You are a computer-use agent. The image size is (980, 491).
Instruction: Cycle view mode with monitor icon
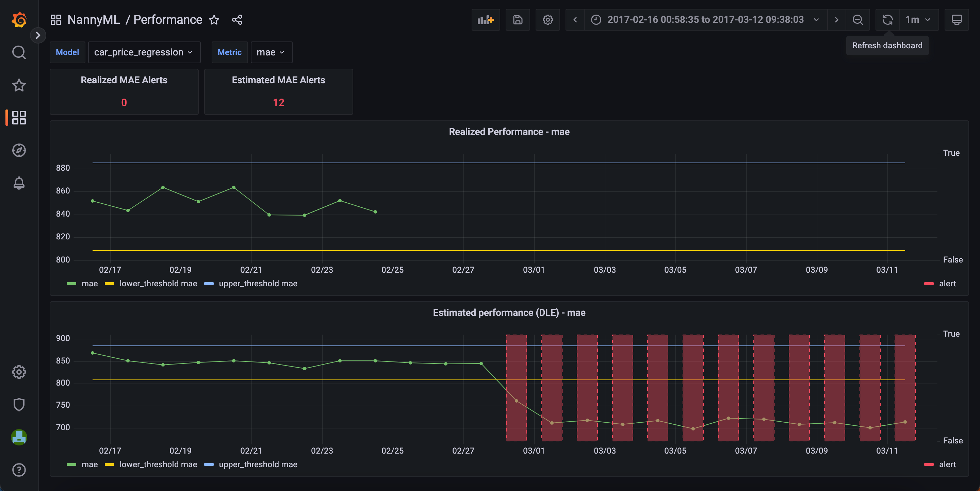pyautogui.click(x=957, y=20)
